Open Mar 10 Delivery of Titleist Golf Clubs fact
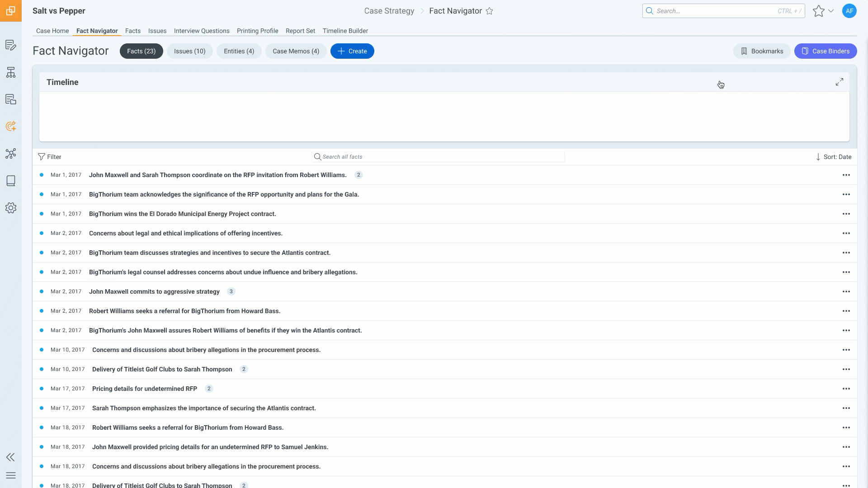The image size is (868, 488). [162, 369]
